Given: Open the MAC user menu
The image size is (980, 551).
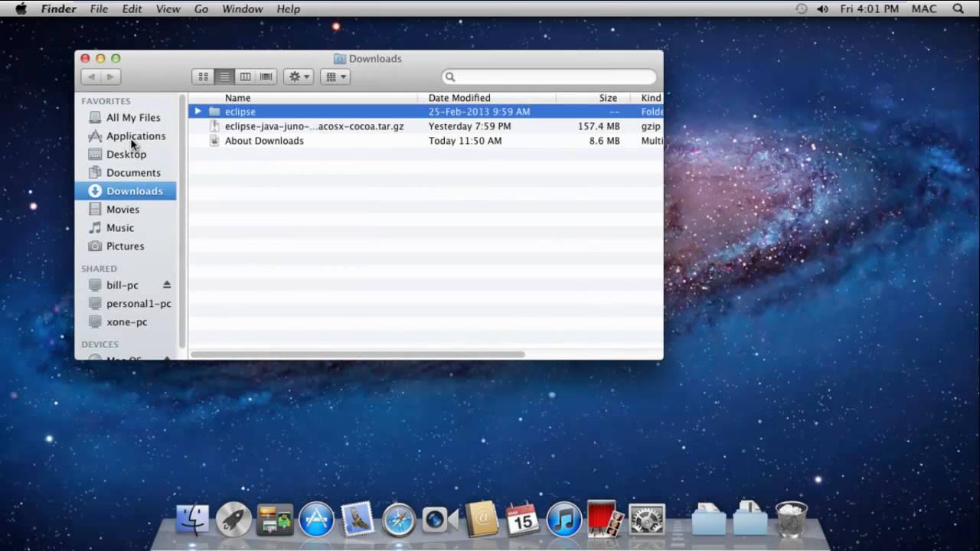Looking at the screenshot, I should (x=924, y=8).
